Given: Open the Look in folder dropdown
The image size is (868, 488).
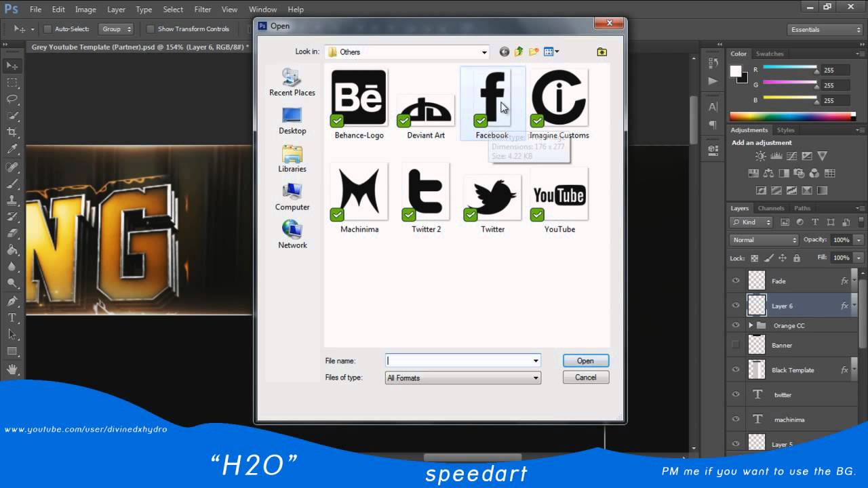Looking at the screenshot, I should [x=484, y=52].
